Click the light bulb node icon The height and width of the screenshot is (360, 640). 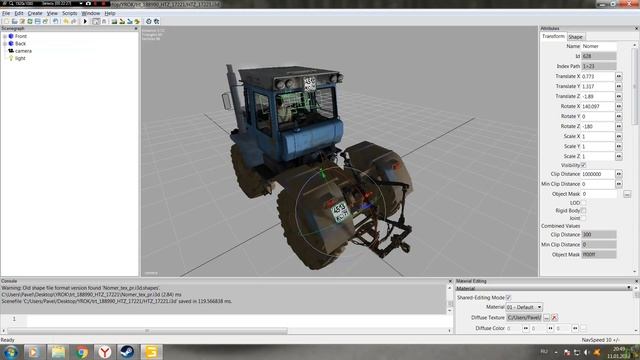[x=11, y=58]
